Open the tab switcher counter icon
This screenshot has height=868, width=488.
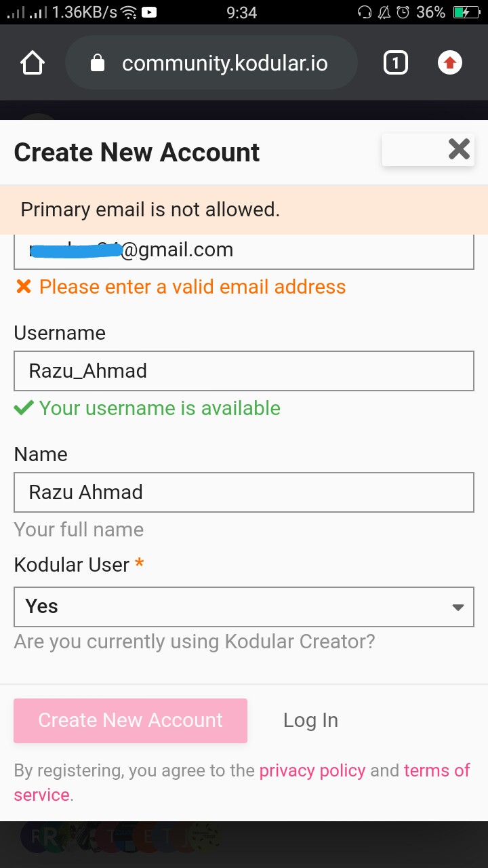coord(396,64)
